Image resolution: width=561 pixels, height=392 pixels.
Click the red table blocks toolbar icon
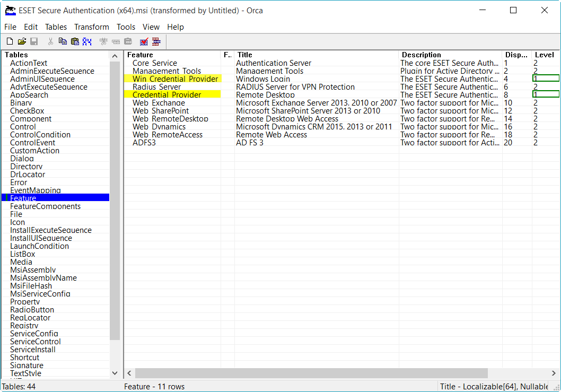156,41
